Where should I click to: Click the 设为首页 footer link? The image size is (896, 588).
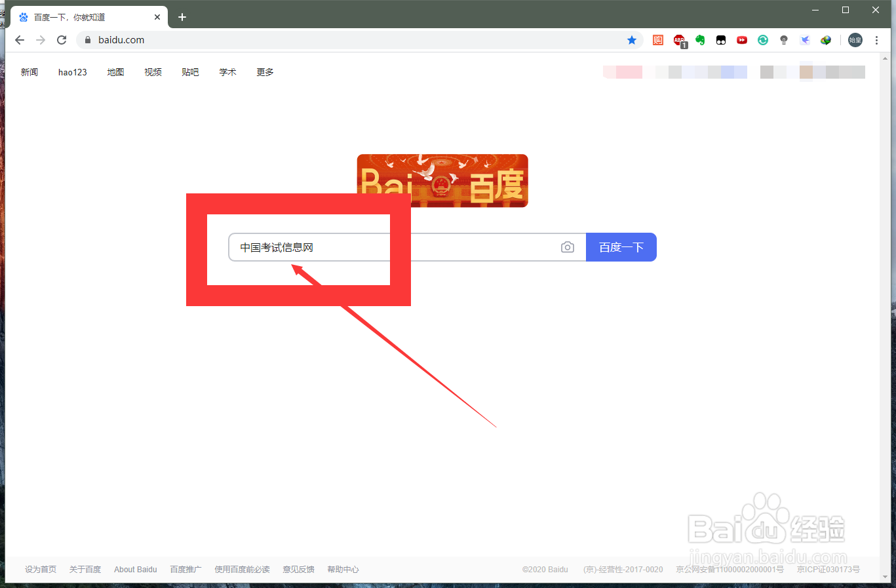pyautogui.click(x=41, y=570)
